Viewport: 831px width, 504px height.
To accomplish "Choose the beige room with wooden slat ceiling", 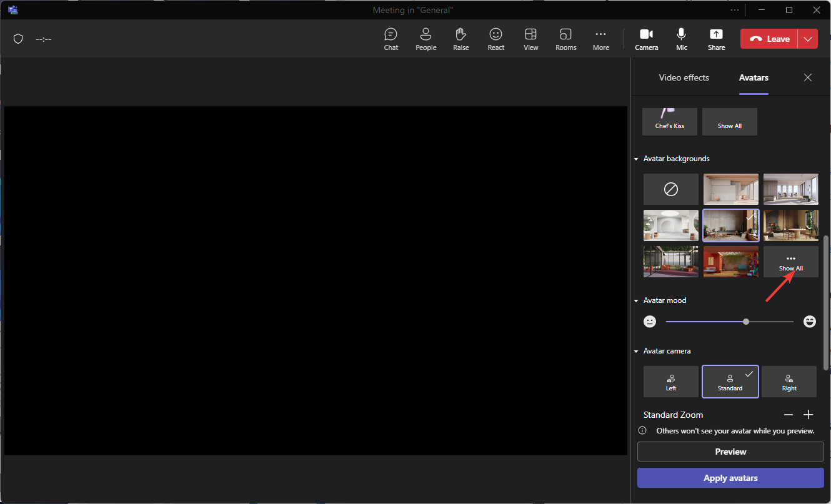I will tap(731, 189).
